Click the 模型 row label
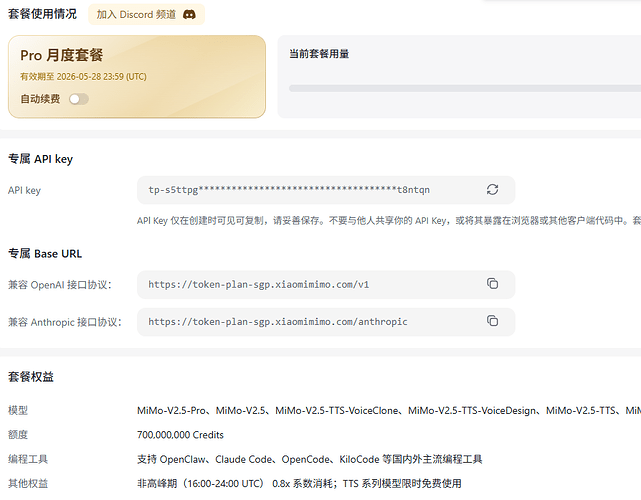This screenshot has height=500, width=641. [x=18, y=410]
